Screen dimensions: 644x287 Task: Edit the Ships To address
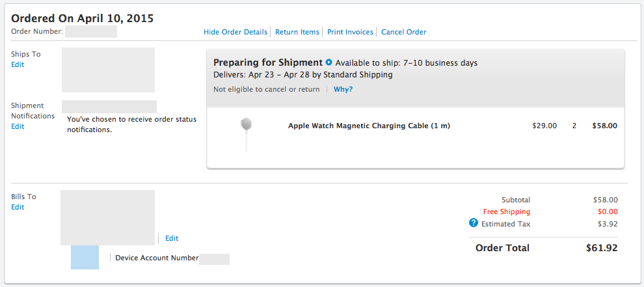point(18,64)
